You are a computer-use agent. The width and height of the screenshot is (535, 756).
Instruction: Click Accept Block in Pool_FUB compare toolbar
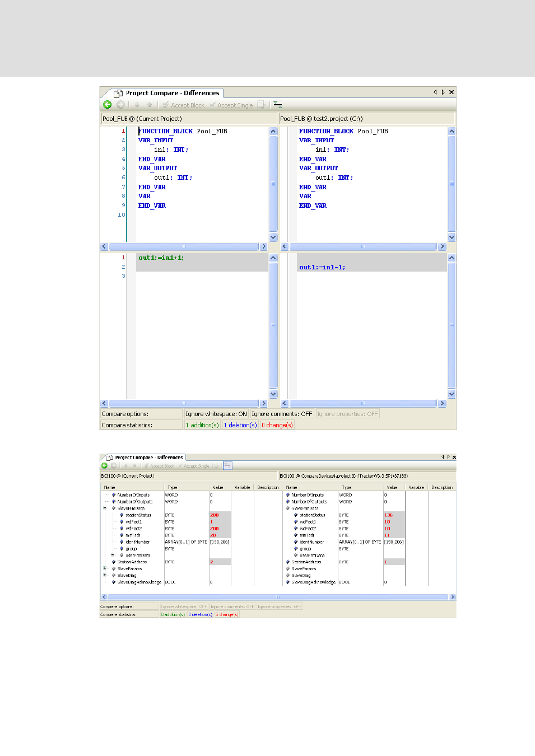(184, 105)
